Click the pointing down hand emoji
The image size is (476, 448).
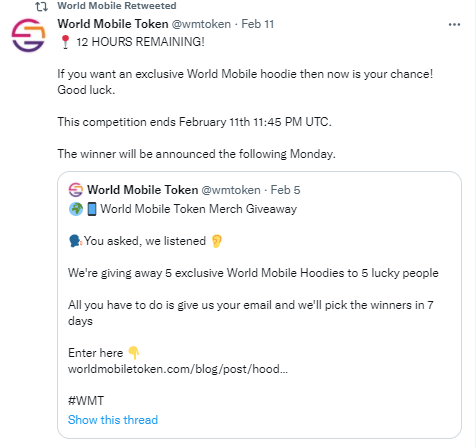pyautogui.click(x=134, y=353)
